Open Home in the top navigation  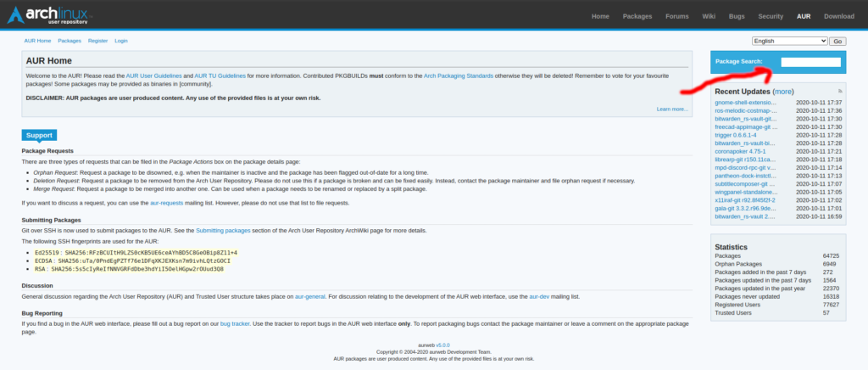click(x=600, y=16)
